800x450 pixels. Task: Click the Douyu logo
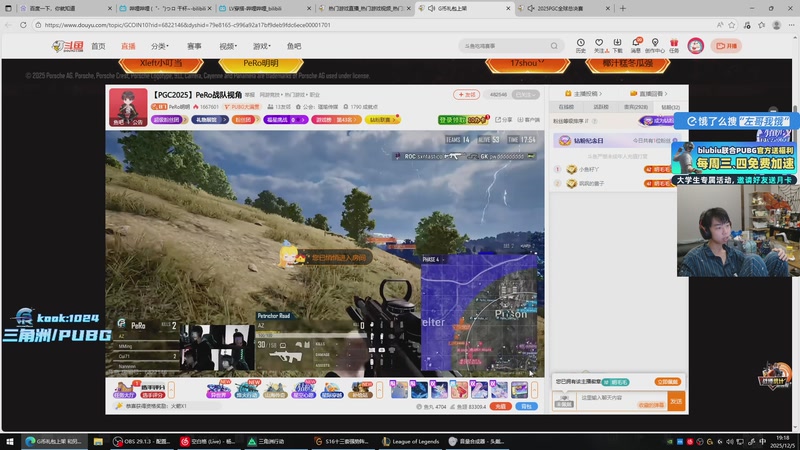point(67,46)
